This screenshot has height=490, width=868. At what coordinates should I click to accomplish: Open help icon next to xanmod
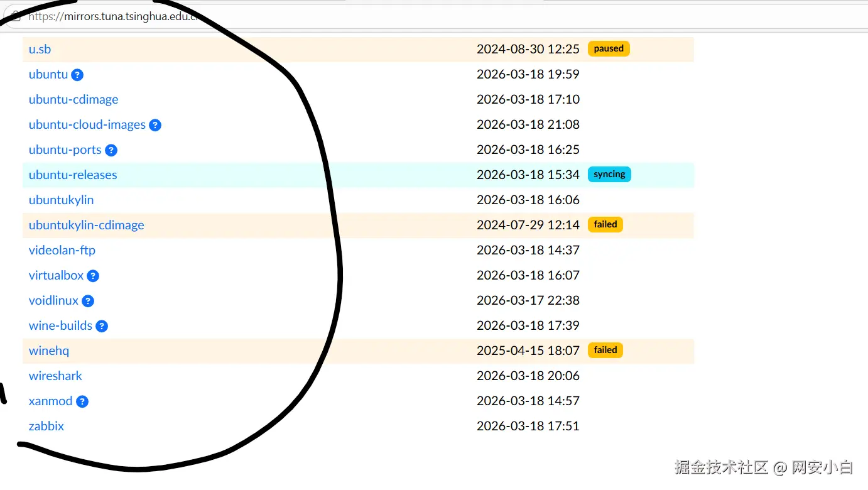[x=82, y=401]
